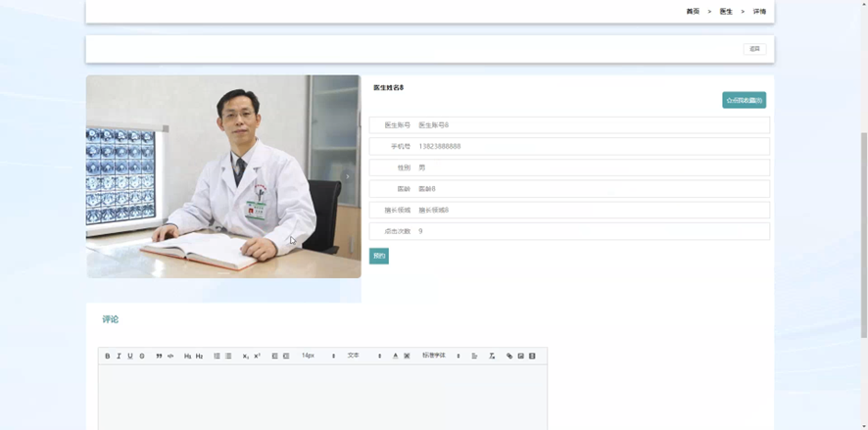Click the doctor's photo

(x=223, y=176)
